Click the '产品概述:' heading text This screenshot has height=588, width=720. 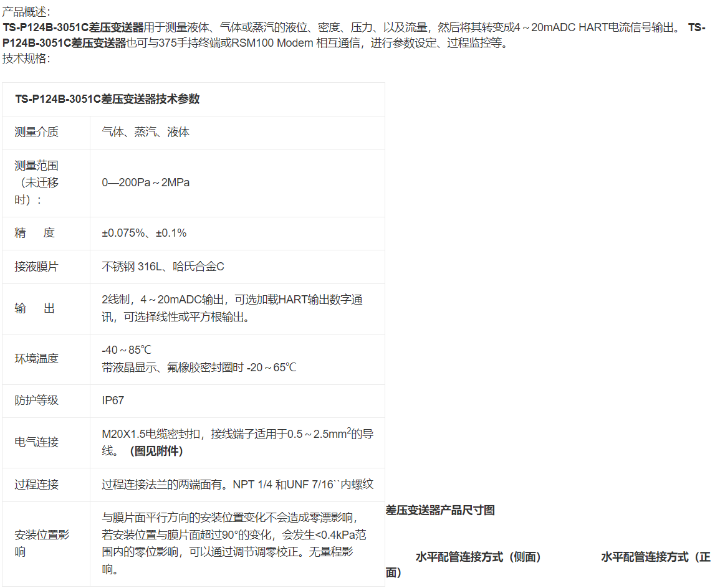(x=26, y=11)
